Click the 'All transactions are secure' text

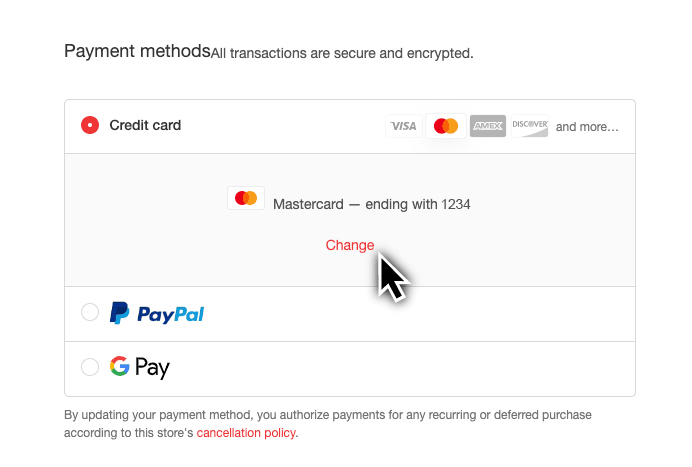(x=342, y=53)
